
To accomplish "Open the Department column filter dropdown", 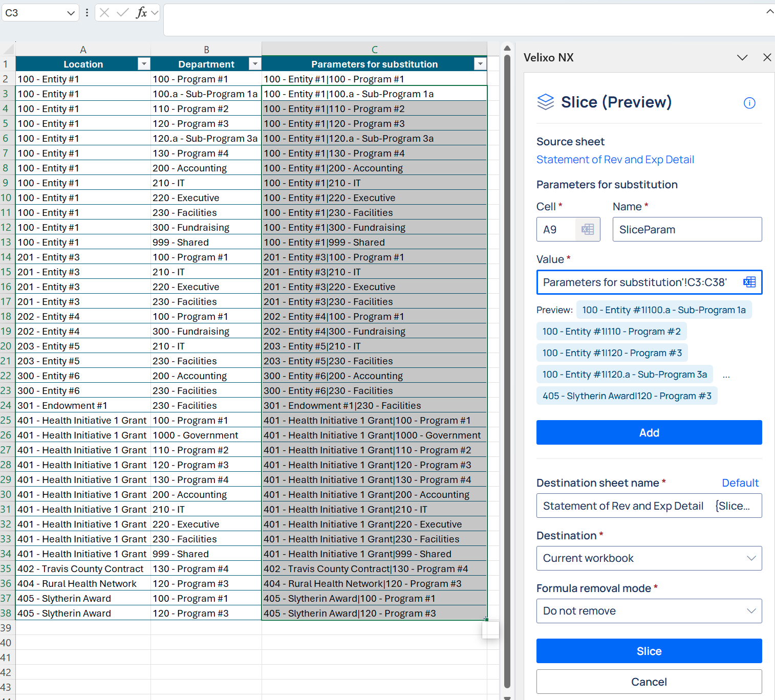I will pyautogui.click(x=254, y=64).
